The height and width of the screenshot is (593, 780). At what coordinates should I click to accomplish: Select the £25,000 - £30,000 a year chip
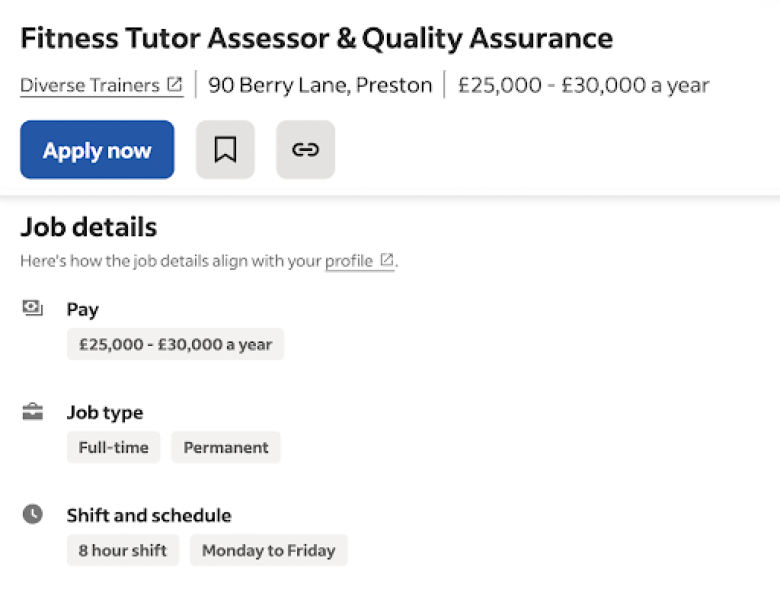pyautogui.click(x=176, y=344)
